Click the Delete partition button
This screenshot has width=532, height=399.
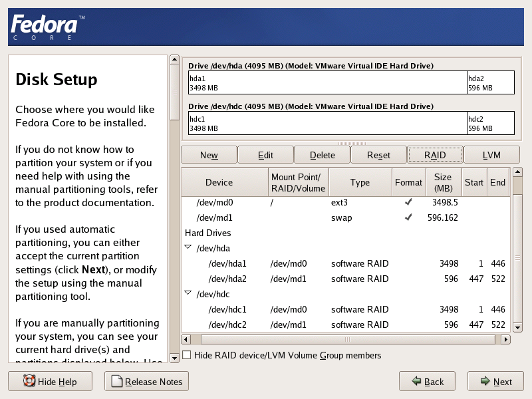322,155
